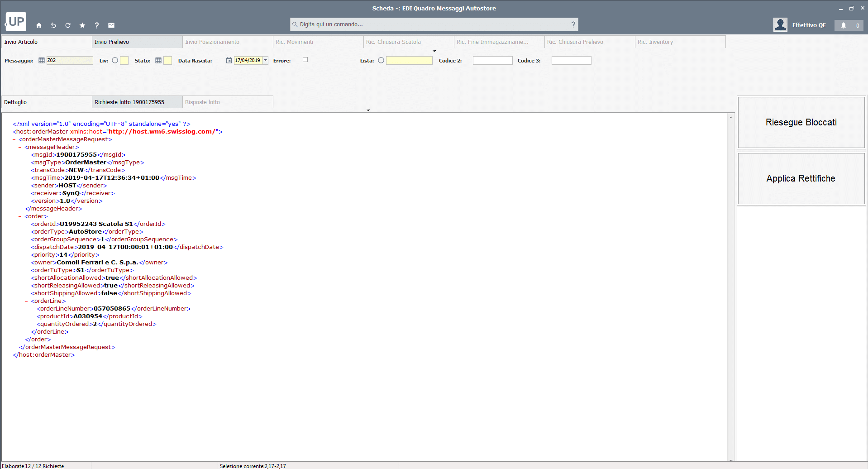
Task: Open Stato lookup grid icon
Action: click(158, 60)
